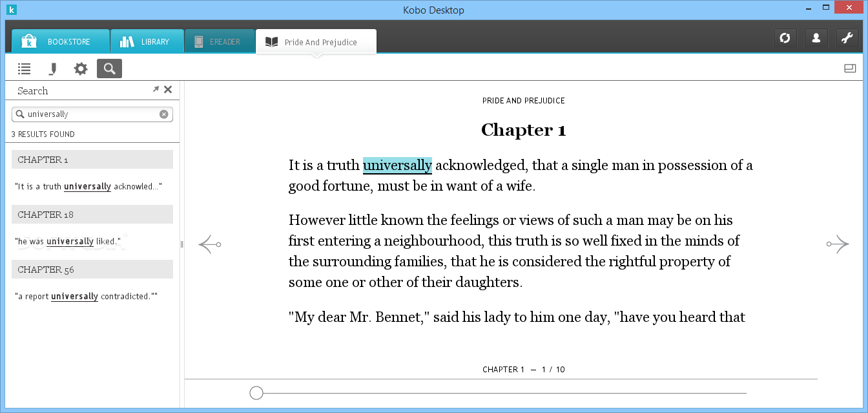Open reading settings gear icon
868x413 pixels.
(x=81, y=69)
